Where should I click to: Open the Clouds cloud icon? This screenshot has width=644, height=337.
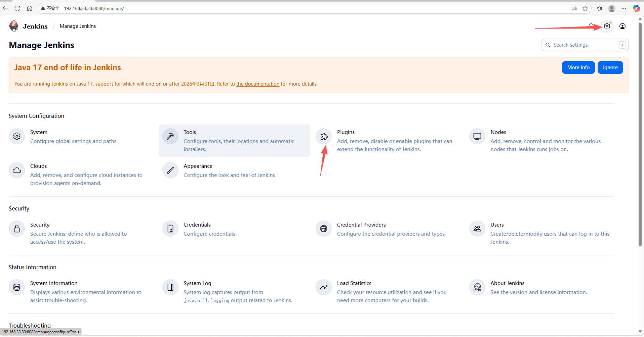17,170
